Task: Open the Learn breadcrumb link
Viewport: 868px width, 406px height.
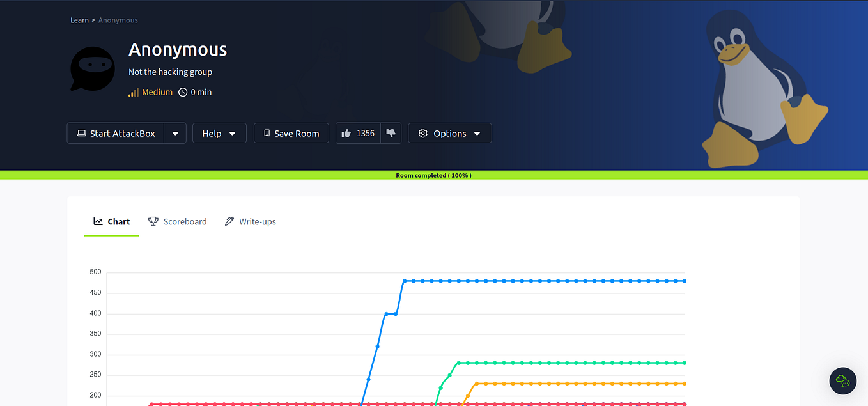Action: click(x=79, y=20)
